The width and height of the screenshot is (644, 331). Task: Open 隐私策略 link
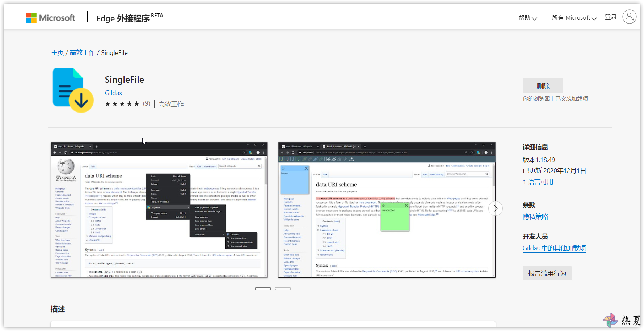(x=535, y=217)
